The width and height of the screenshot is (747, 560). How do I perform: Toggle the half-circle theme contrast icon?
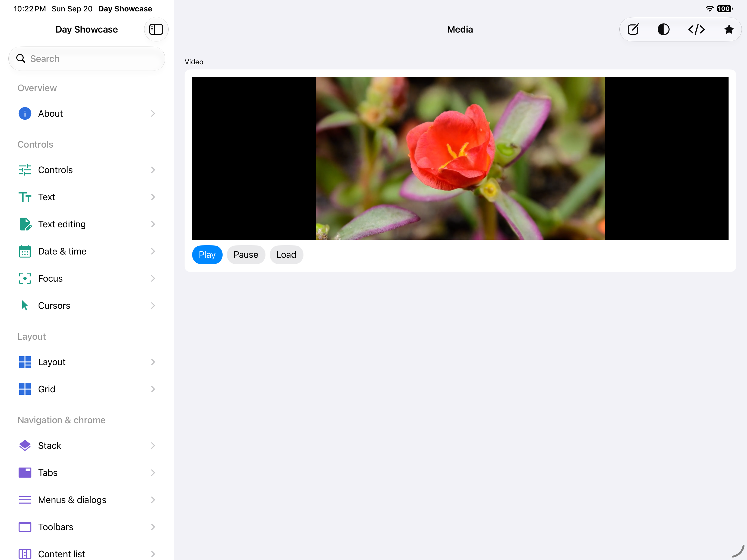664,29
